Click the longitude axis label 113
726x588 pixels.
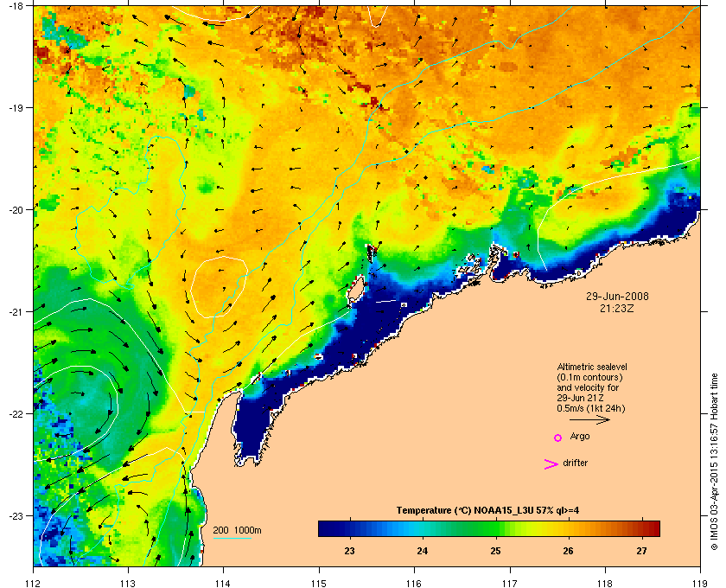tap(128, 584)
